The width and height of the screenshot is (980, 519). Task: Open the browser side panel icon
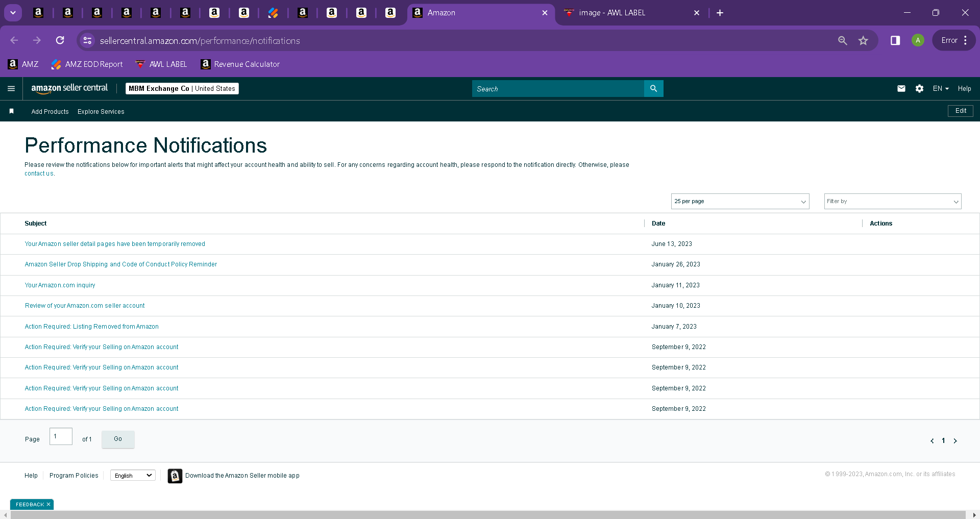pyautogui.click(x=895, y=40)
